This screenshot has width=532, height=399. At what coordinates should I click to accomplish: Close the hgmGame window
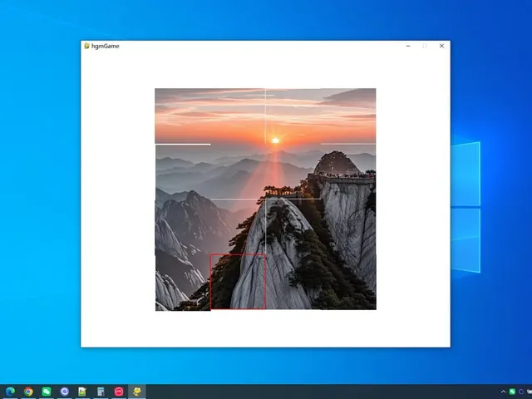(441, 46)
